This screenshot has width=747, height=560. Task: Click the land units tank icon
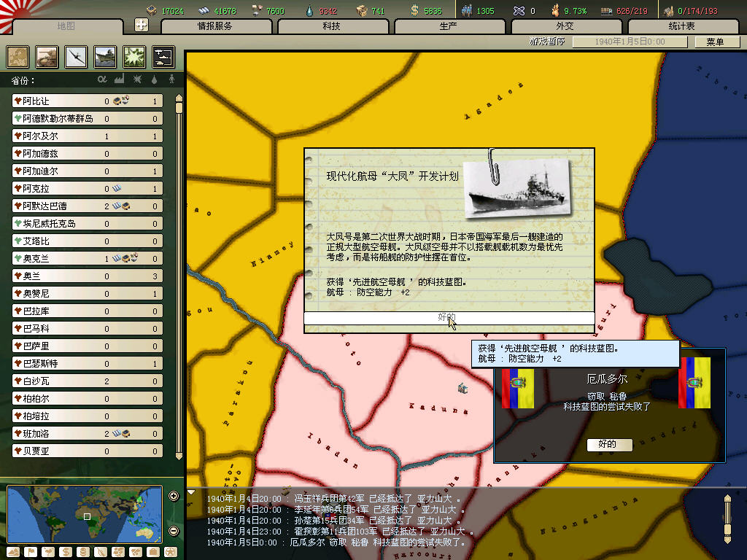tap(47, 57)
